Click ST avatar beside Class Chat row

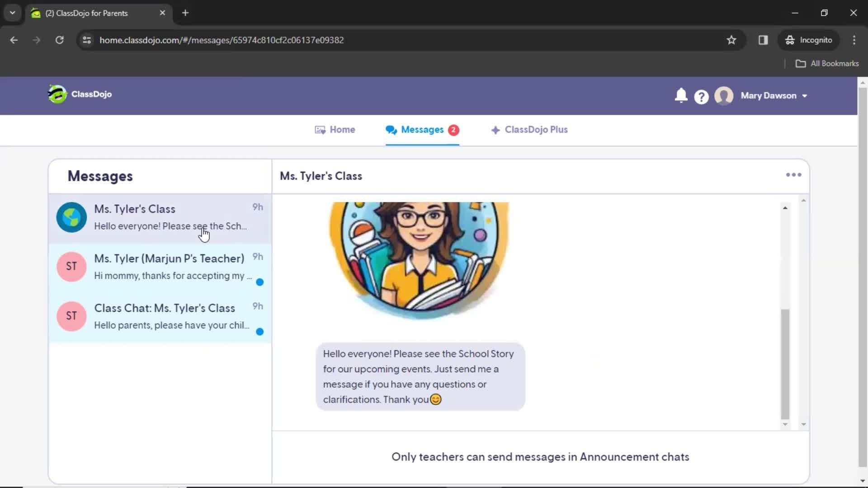click(x=71, y=316)
